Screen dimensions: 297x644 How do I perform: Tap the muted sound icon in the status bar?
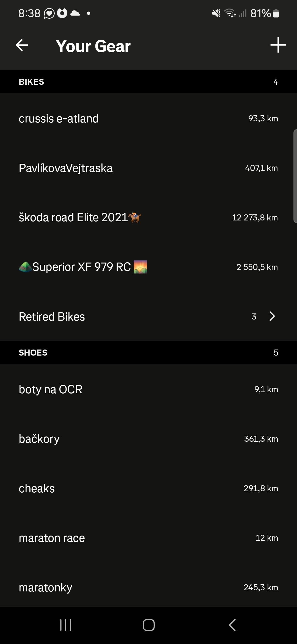coord(216,13)
